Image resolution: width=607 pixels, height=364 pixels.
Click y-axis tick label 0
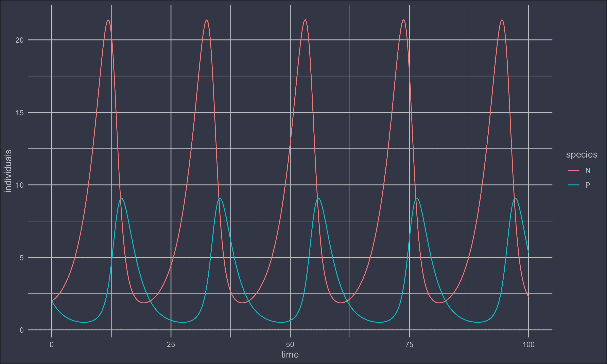click(x=22, y=330)
